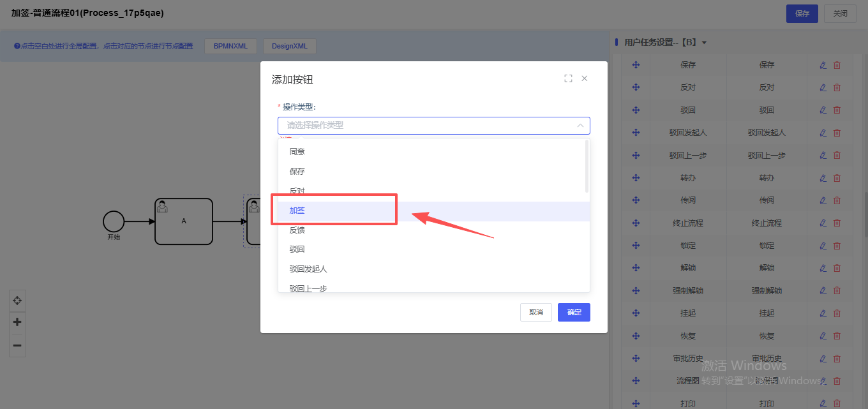The width and height of the screenshot is (868, 409).
Task: Select 加签 from the dropdown list
Action: click(297, 211)
